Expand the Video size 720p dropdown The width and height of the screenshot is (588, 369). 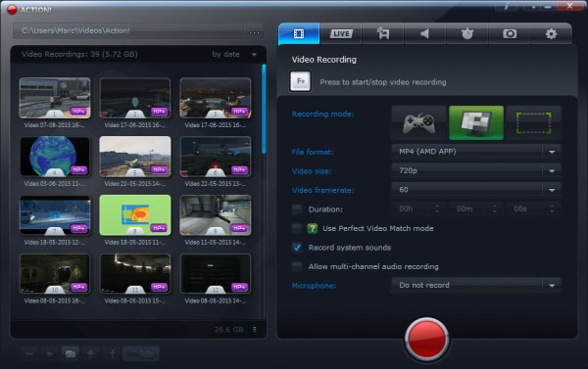click(x=476, y=171)
